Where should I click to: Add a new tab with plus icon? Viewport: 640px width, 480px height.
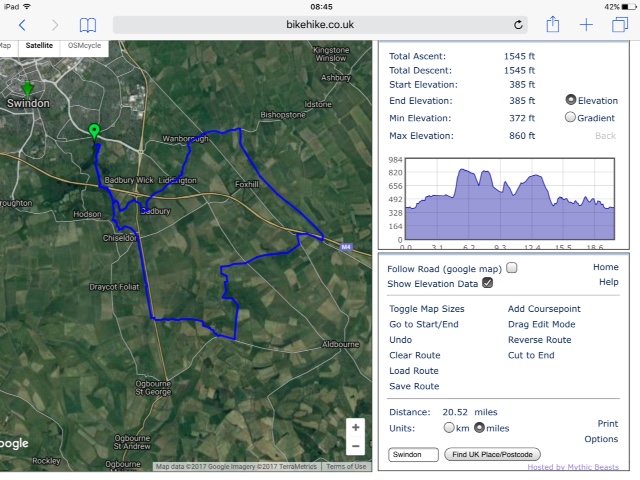click(x=586, y=25)
